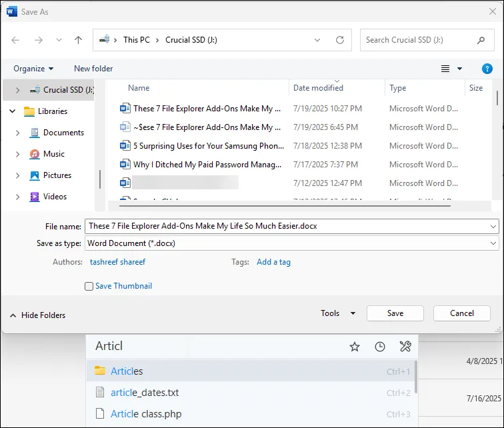
Task: Click the drive icon in the address bar
Action: click(x=104, y=39)
